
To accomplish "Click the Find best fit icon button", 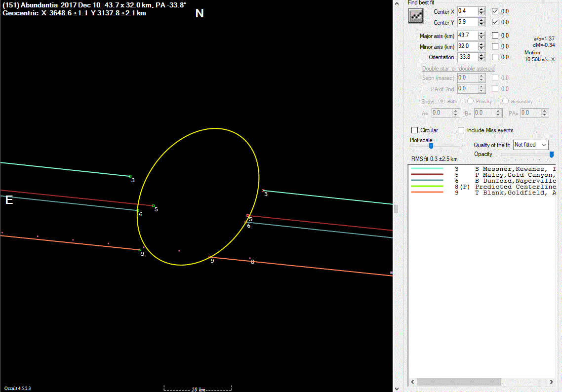I will coord(416,16).
